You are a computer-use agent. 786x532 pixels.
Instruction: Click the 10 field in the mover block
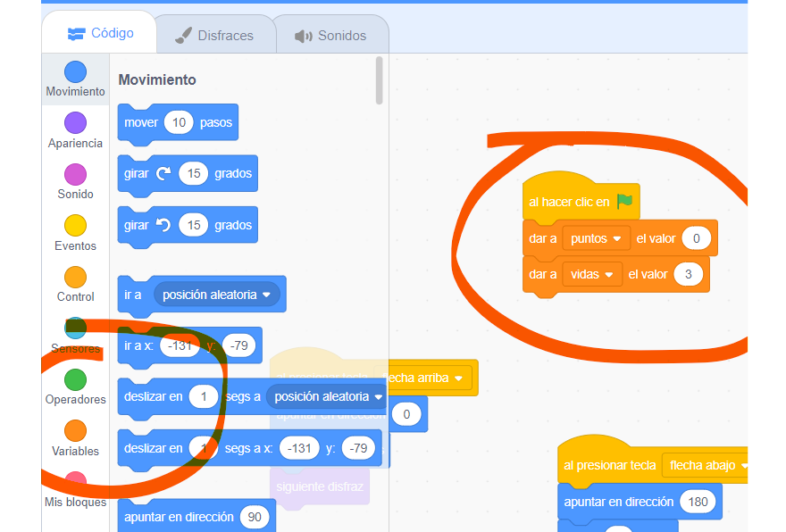179,122
